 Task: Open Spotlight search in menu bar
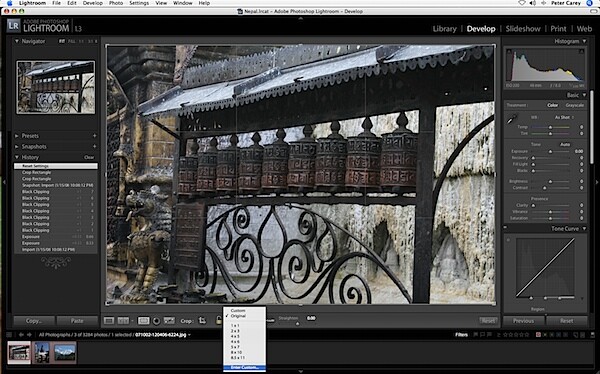[x=589, y=3]
